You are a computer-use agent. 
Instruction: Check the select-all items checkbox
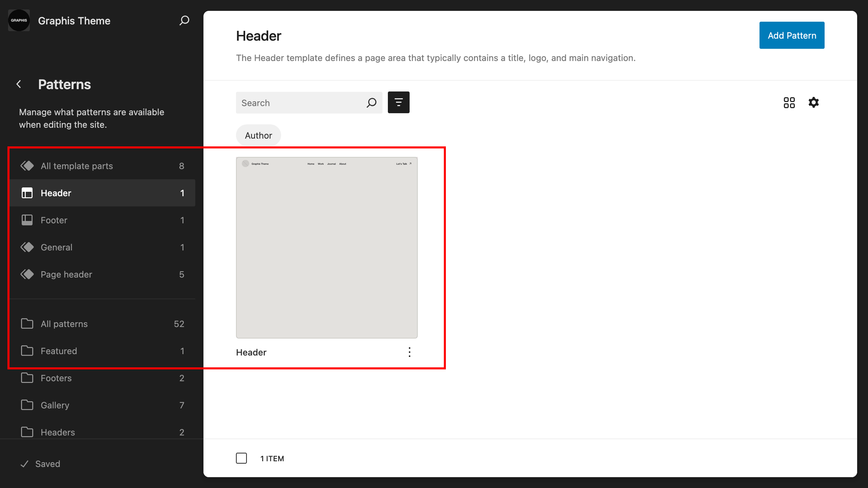tap(241, 458)
